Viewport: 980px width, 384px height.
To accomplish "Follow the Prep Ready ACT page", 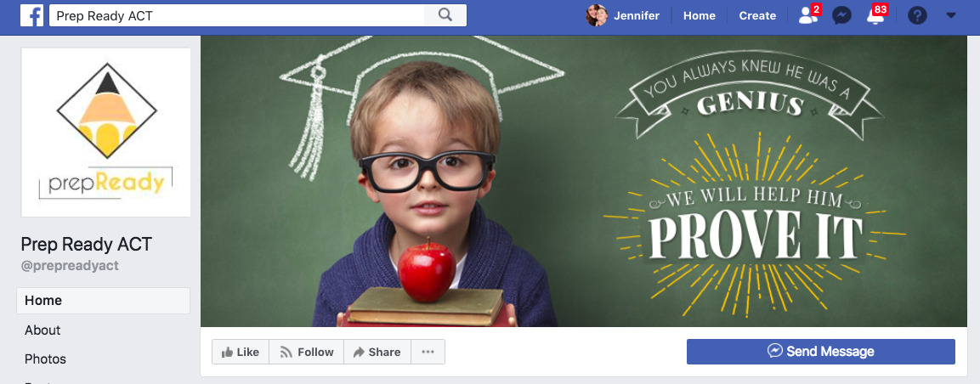I will click(x=307, y=352).
